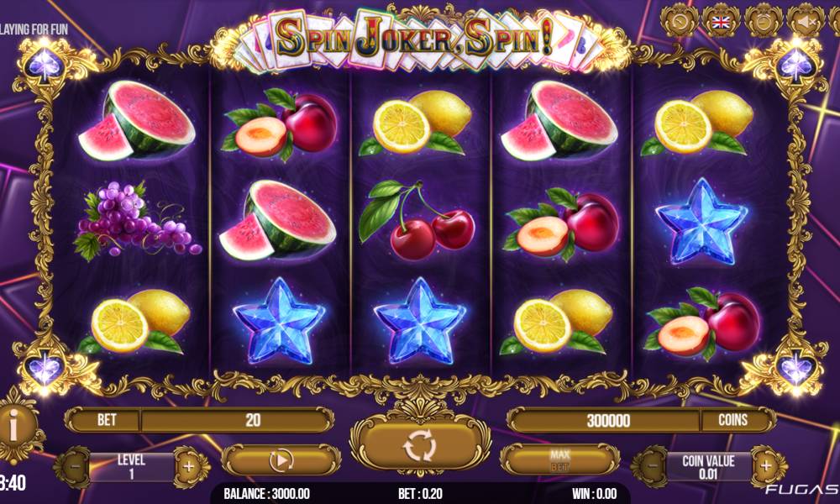The image size is (840, 504).
Task: Increase bet level with plus button
Action: [x=189, y=466]
